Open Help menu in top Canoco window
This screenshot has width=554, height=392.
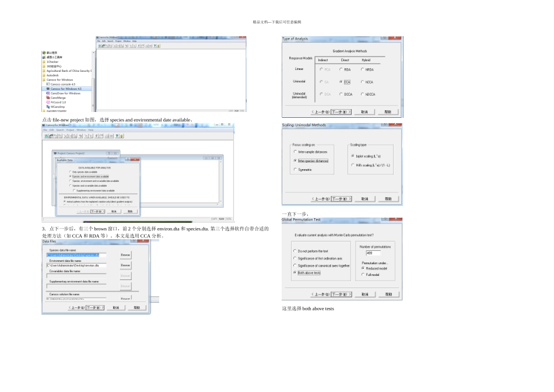click(134, 41)
